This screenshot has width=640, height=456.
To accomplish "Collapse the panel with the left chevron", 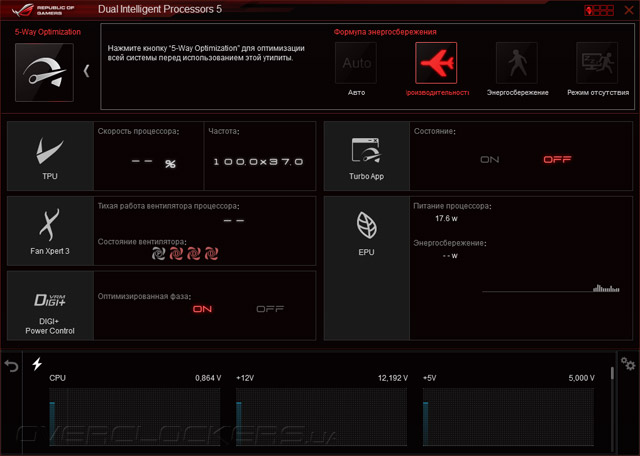I will (x=86, y=71).
